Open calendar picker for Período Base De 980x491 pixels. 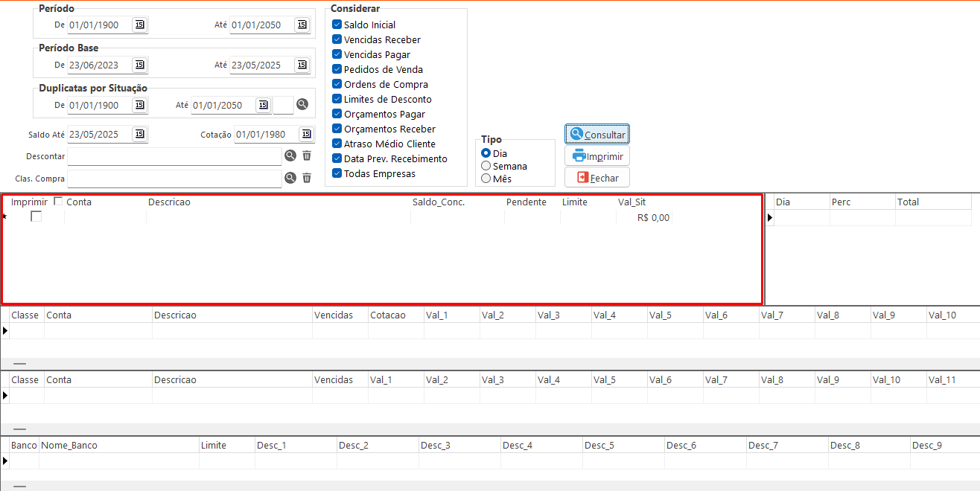(140, 65)
